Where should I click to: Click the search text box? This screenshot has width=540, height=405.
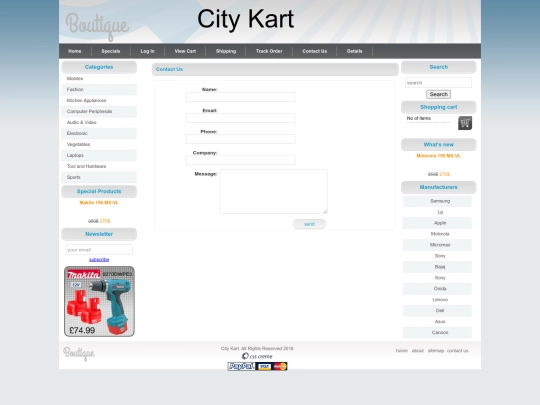[438, 83]
